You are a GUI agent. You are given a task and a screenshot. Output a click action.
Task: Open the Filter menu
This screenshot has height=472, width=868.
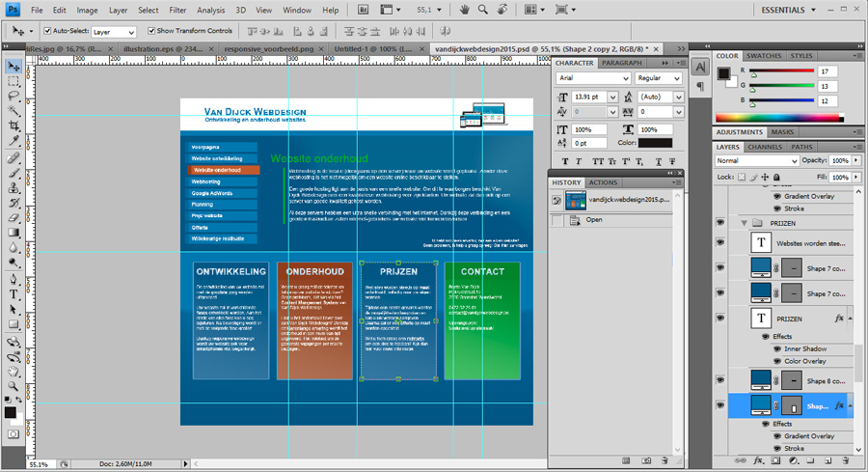[x=177, y=10]
